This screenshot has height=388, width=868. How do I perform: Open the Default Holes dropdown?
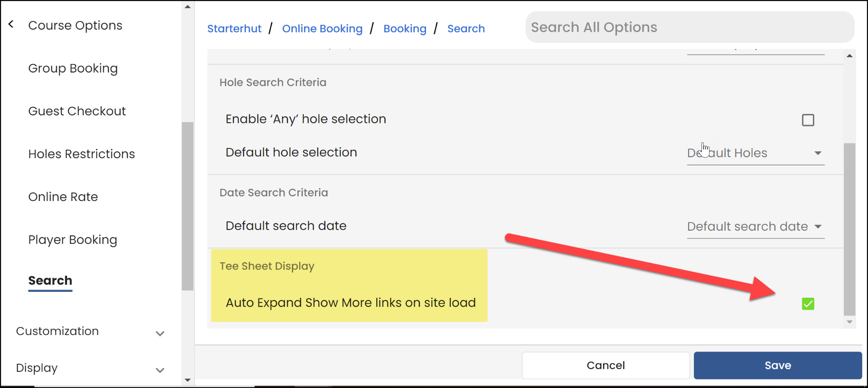pyautogui.click(x=755, y=153)
